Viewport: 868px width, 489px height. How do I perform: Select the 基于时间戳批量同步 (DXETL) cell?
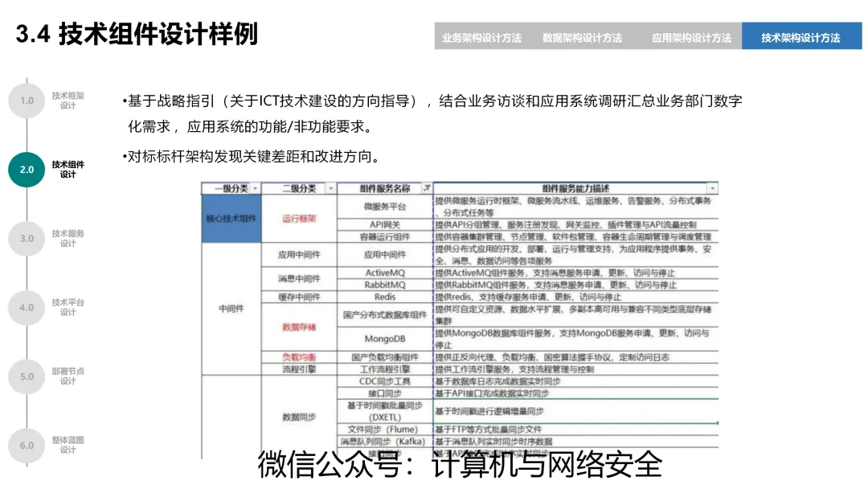[x=385, y=412]
